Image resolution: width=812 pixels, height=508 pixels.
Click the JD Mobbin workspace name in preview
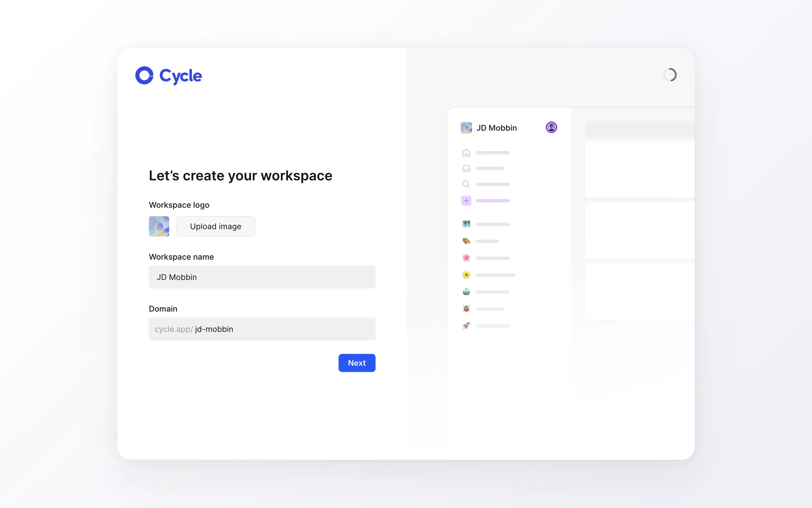coord(497,128)
